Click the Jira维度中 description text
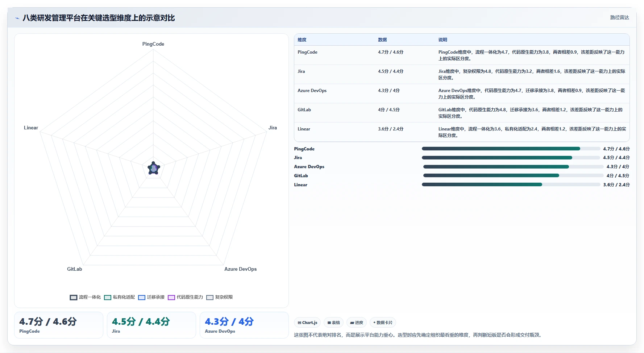Viewport: 644px width, 353px height. [x=532, y=74]
